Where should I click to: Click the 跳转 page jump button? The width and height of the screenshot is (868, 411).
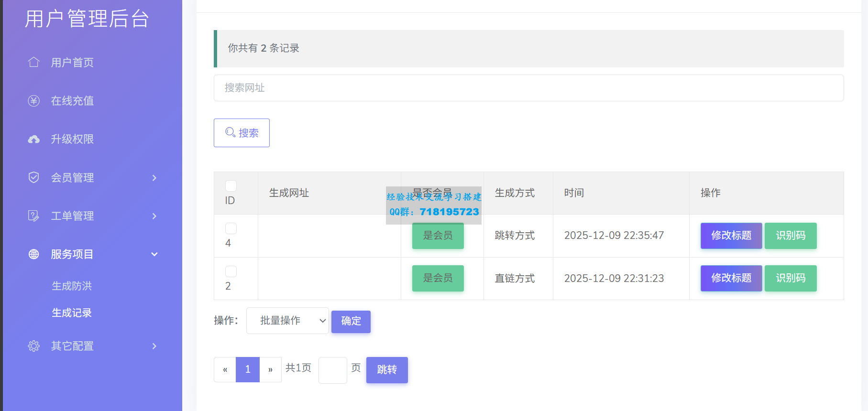[387, 370]
